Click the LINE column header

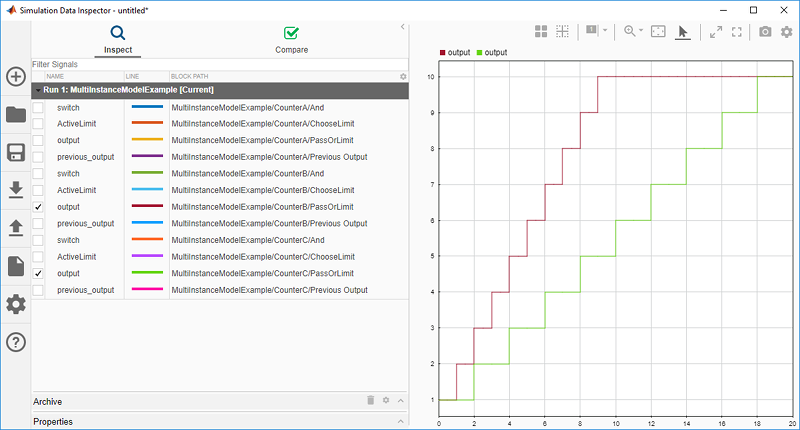coord(132,77)
